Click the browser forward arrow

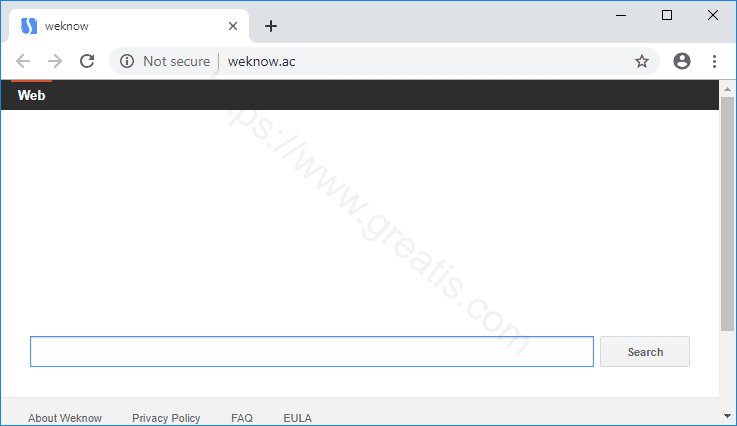[55, 61]
